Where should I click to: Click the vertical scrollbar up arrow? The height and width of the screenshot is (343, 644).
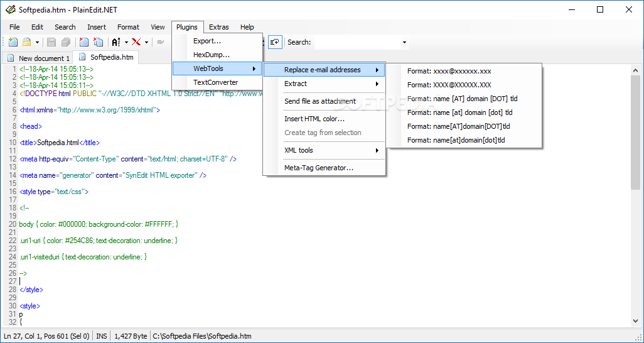click(x=635, y=70)
